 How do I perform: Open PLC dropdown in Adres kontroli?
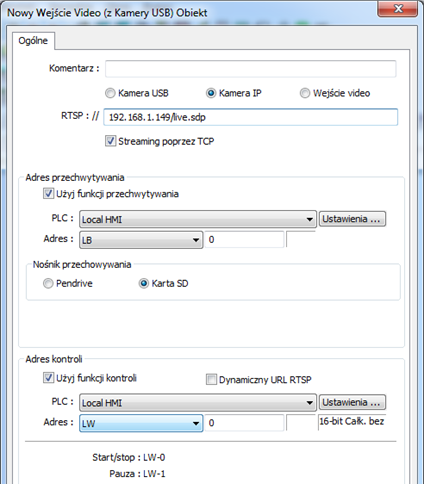coord(198,403)
